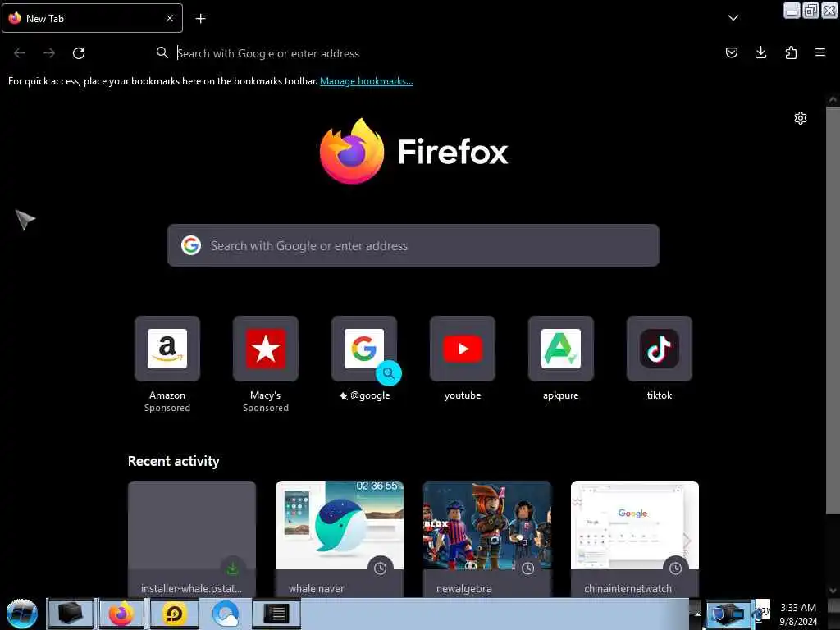Open the apkpure shortcut tile
Image resolution: width=840 pixels, height=630 pixels.
pos(561,358)
